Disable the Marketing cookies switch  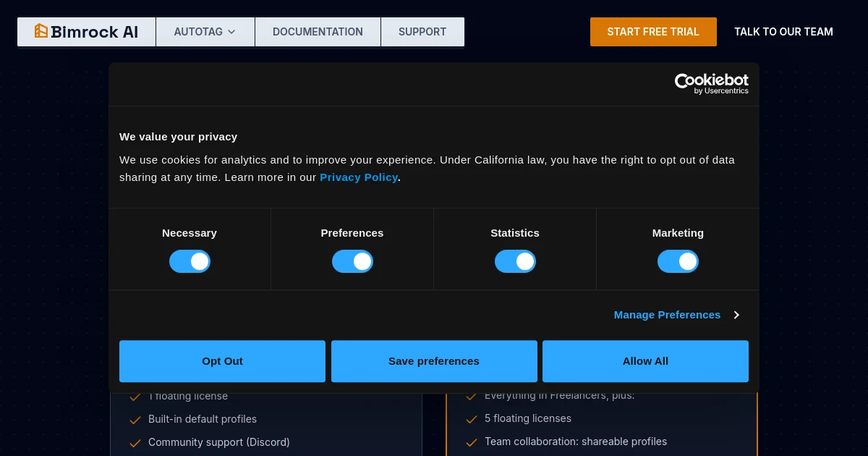678,261
